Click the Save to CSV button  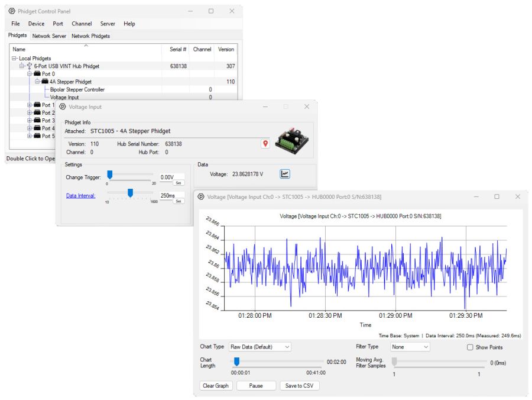[x=299, y=385]
